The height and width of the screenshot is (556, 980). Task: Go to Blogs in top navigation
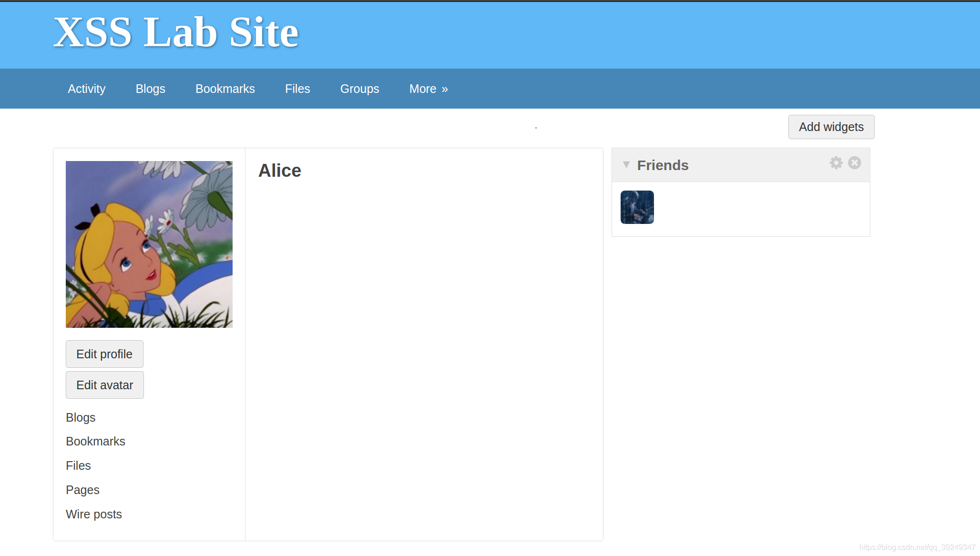point(150,89)
